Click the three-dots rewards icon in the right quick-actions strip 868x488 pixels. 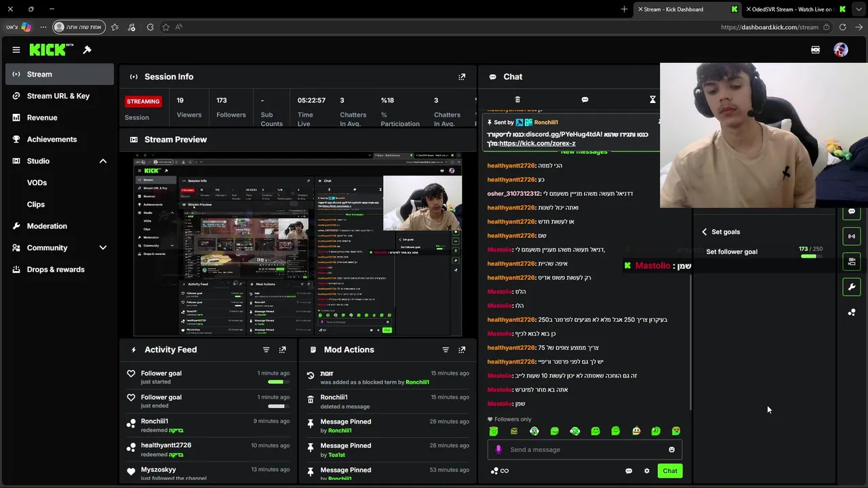click(x=852, y=312)
